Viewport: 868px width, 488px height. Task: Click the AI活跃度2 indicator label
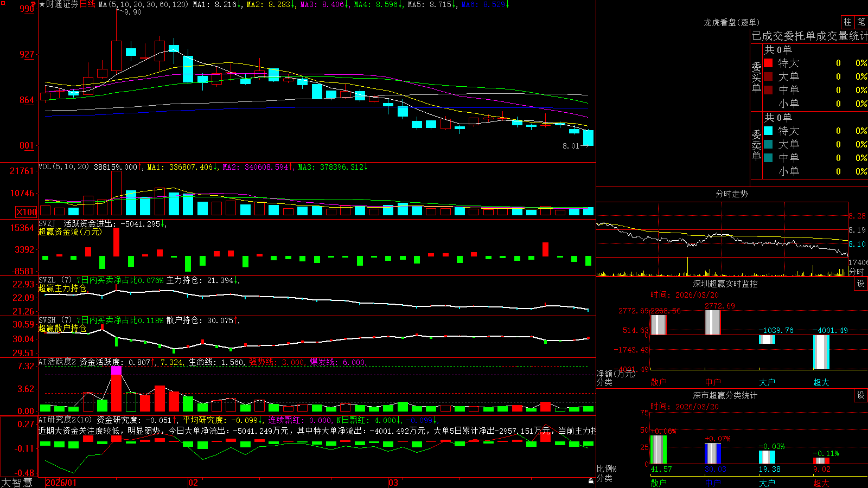click(58, 362)
